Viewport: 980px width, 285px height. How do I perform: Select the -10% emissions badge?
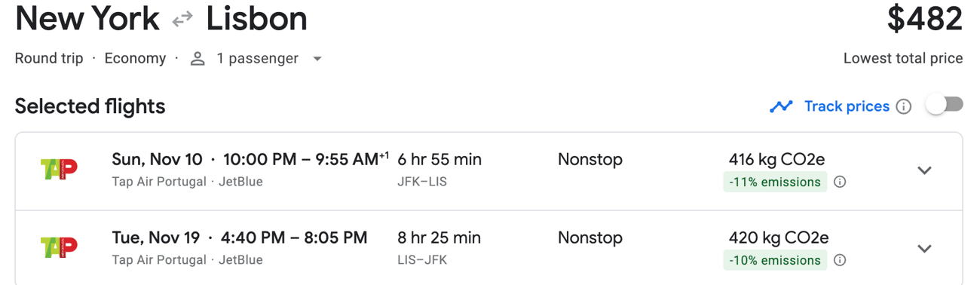[775, 260]
